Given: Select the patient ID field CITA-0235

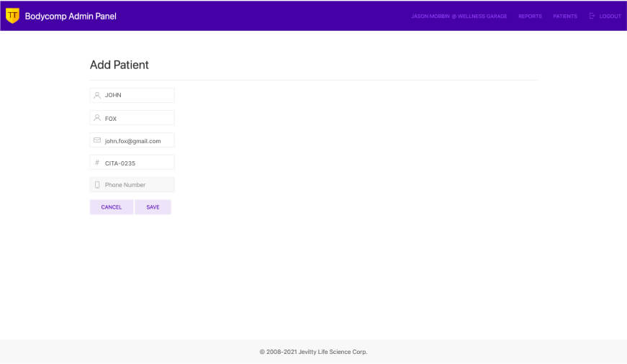Looking at the screenshot, I should (137, 163).
